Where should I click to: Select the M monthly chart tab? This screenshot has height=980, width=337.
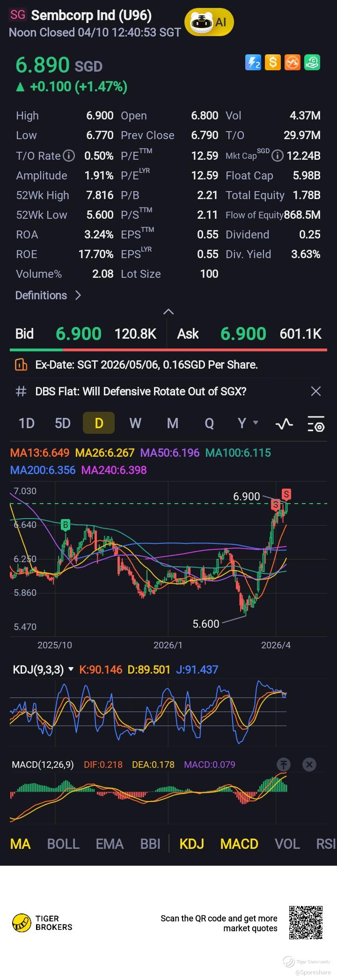tap(172, 423)
